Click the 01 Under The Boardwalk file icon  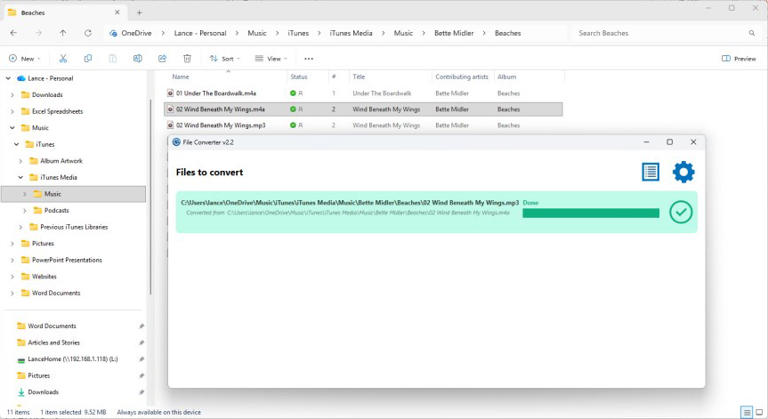(170, 93)
